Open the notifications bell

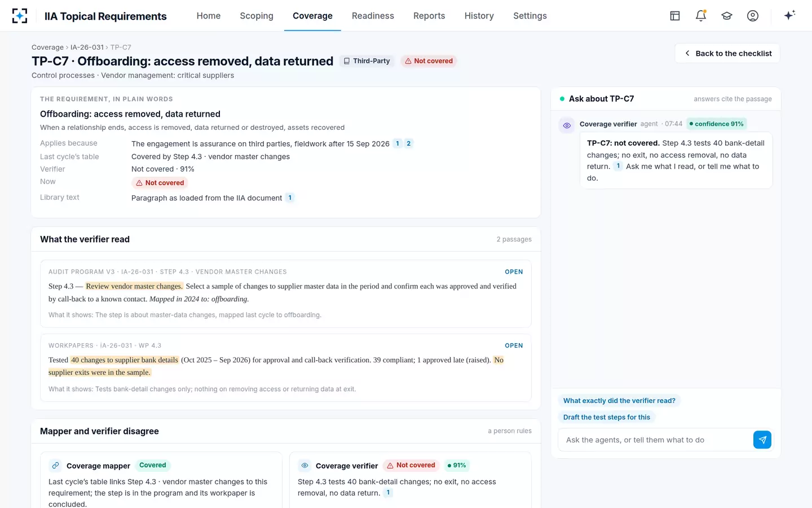tap(701, 16)
